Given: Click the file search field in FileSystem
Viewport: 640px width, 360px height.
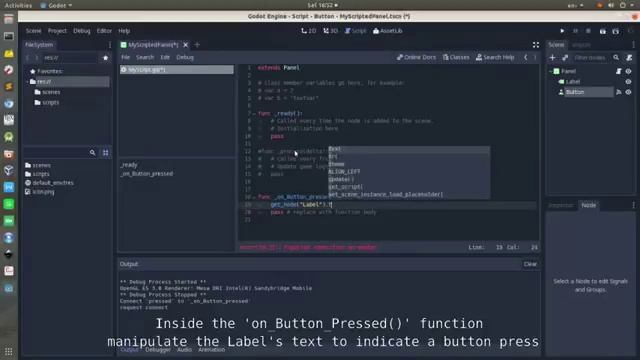Looking at the screenshot, I should point(56,153).
